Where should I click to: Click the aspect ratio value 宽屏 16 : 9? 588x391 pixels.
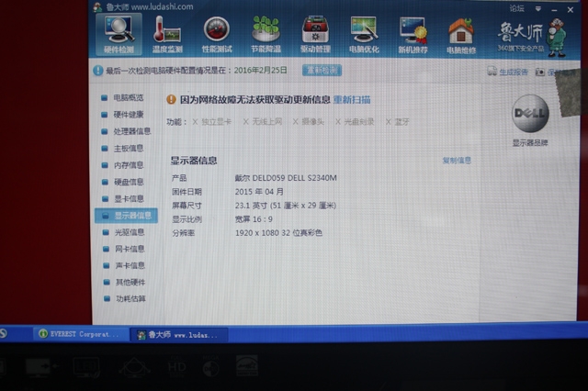[x=254, y=219]
